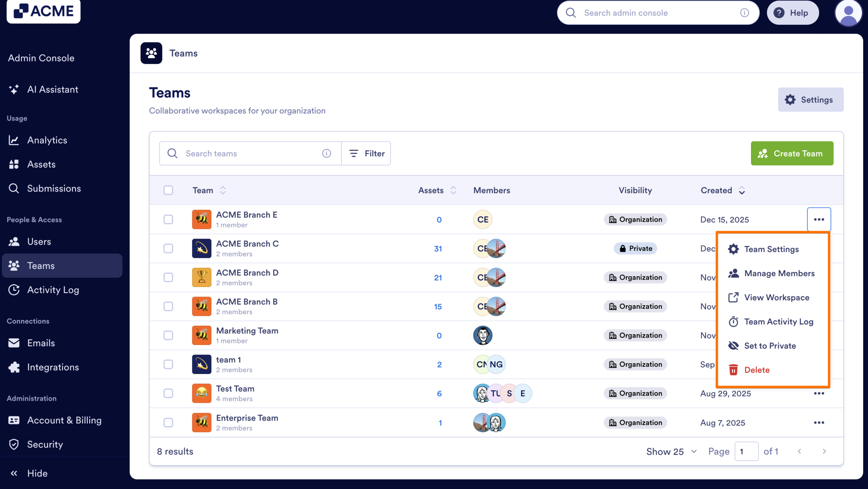868x489 pixels.
Task: Click the Users people icon
Action: [14, 241]
